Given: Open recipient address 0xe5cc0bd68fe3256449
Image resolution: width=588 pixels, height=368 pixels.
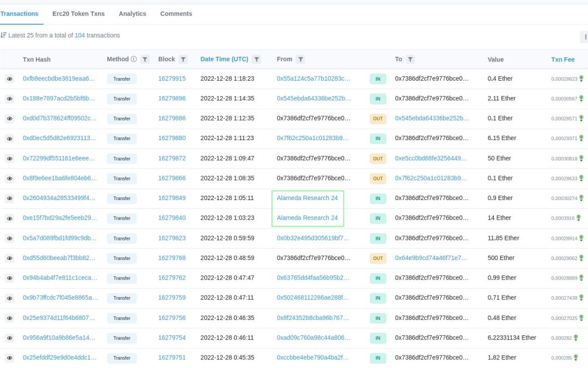Looking at the screenshot, I should (431, 158).
